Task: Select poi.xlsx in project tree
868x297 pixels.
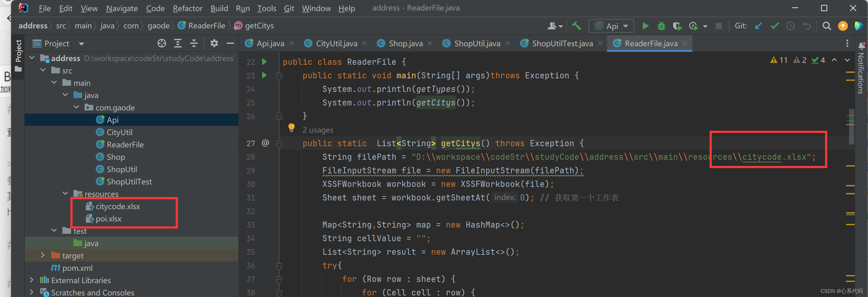Action: tap(108, 219)
